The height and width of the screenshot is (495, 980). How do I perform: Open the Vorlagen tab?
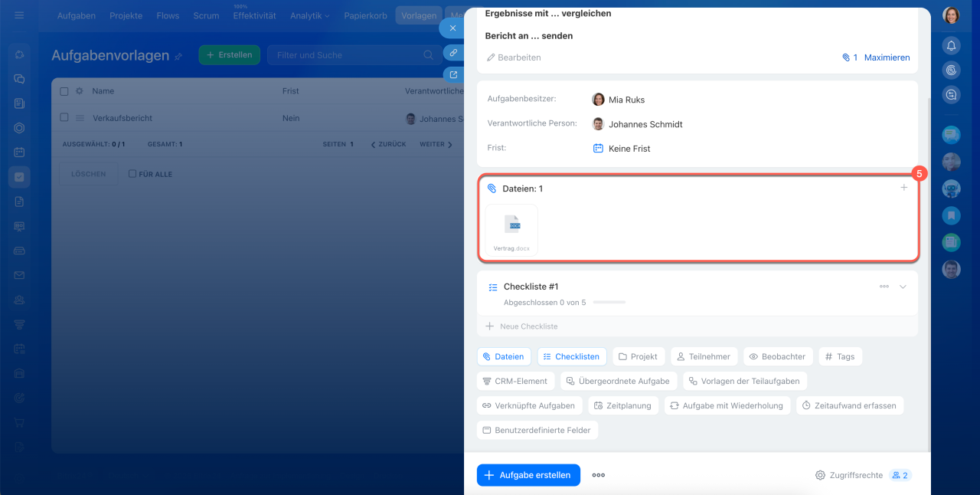tap(419, 15)
